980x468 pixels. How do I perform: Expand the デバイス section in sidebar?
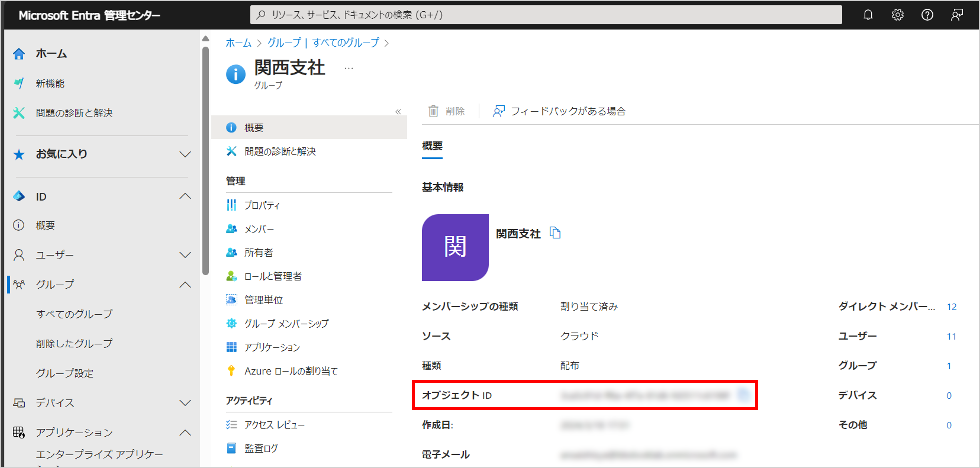coord(185,403)
